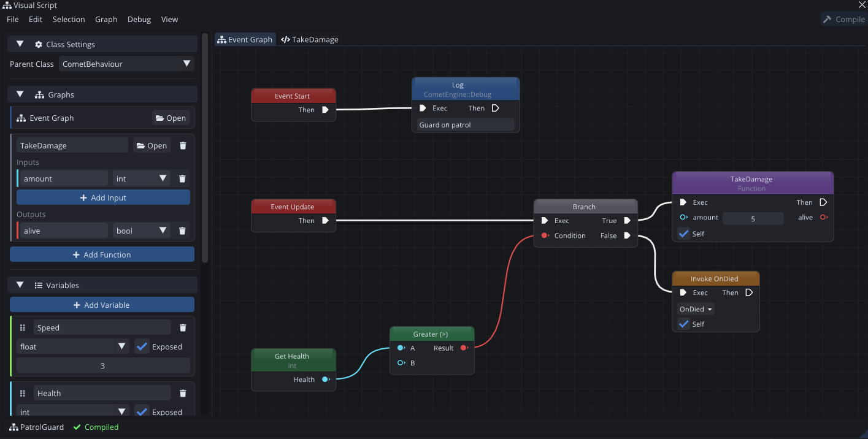The height and width of the screenshot is (439, 868).
Task: Click the PatrolGuard script icon in status bar
Action: click(x=13, y=427)
